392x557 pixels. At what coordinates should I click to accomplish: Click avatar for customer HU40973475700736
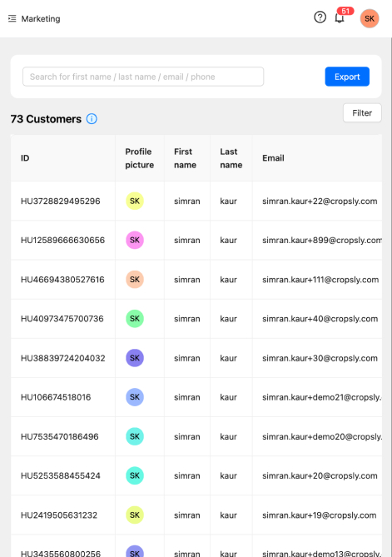pyautogui.click(x=135, y=319)
